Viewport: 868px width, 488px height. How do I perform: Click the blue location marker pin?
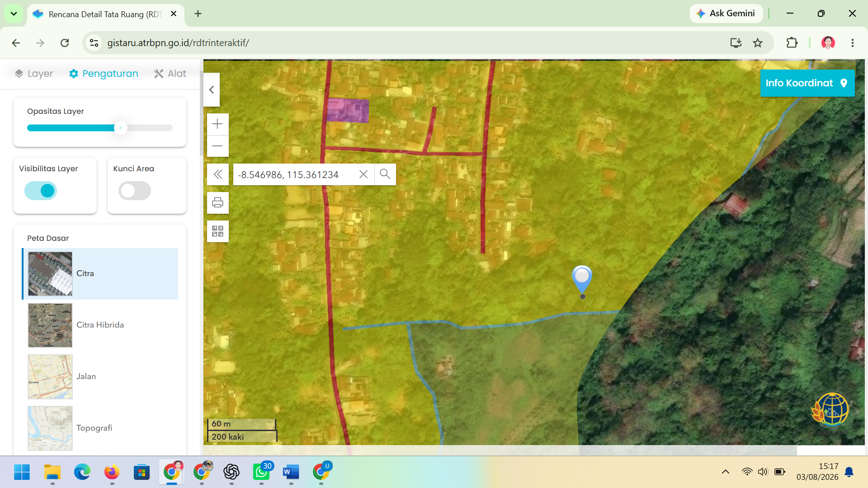(x=582, y=281)
